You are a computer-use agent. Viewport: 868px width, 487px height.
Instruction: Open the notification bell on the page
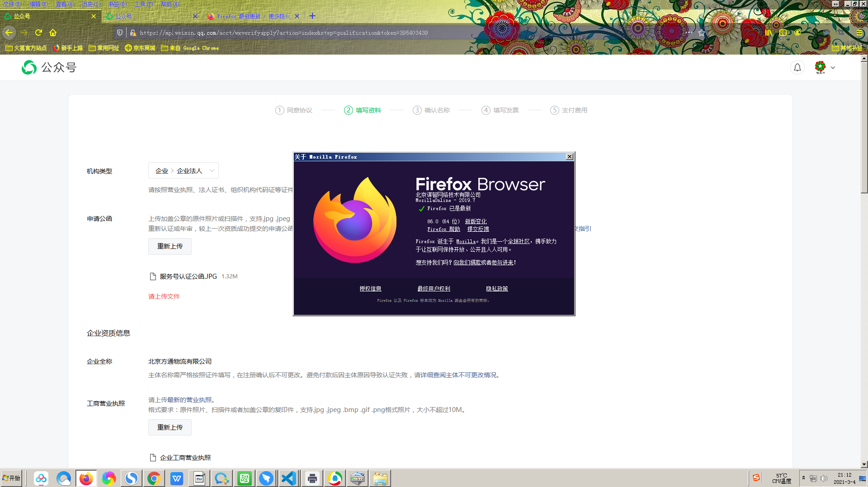tap(797, 67)
